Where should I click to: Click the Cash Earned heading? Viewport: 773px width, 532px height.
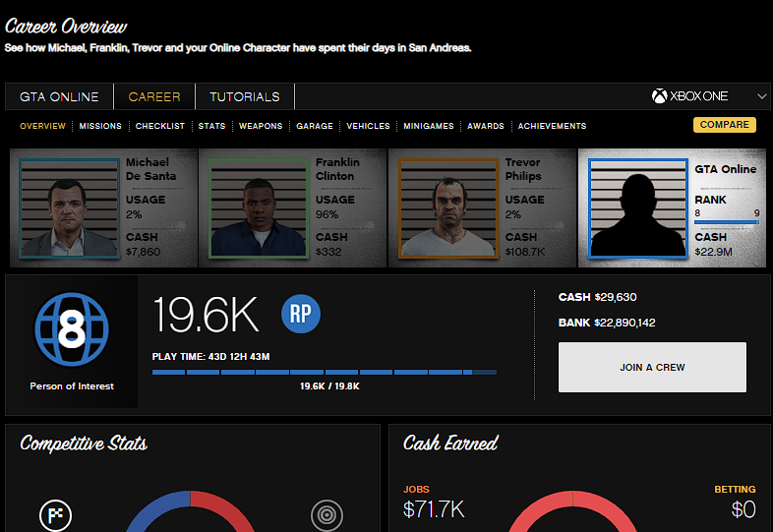pyautogui.click(x=450, y=443)
